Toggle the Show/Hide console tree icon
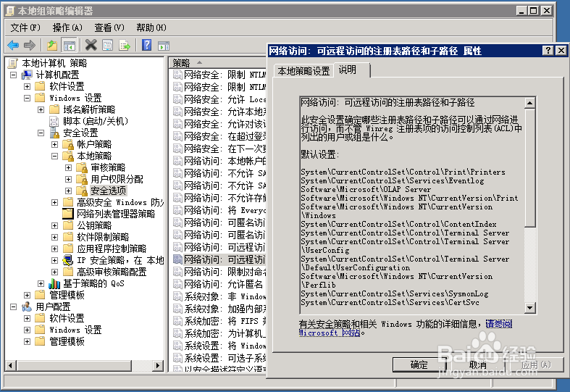The width and height of the screenshot is (570, 392). point(69,46)
